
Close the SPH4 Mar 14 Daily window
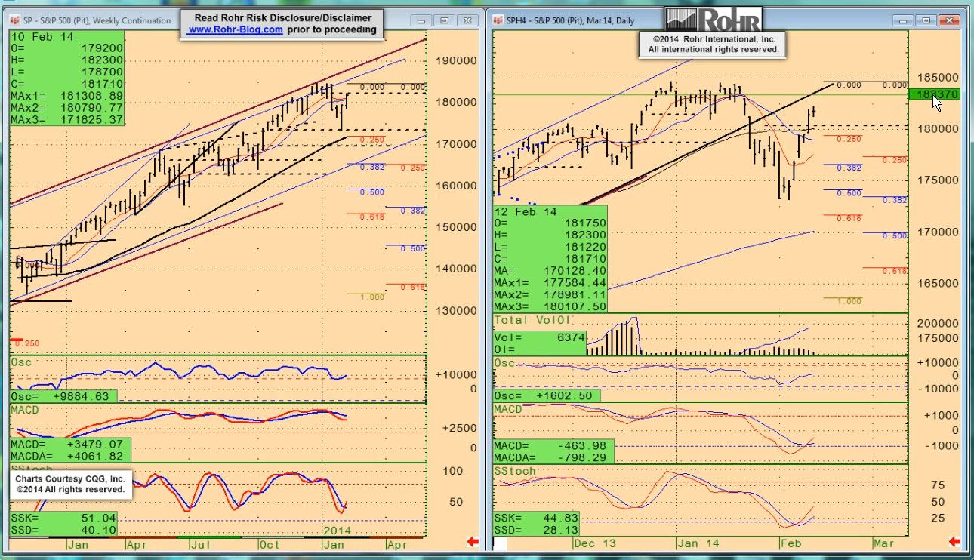click(948, 20)
